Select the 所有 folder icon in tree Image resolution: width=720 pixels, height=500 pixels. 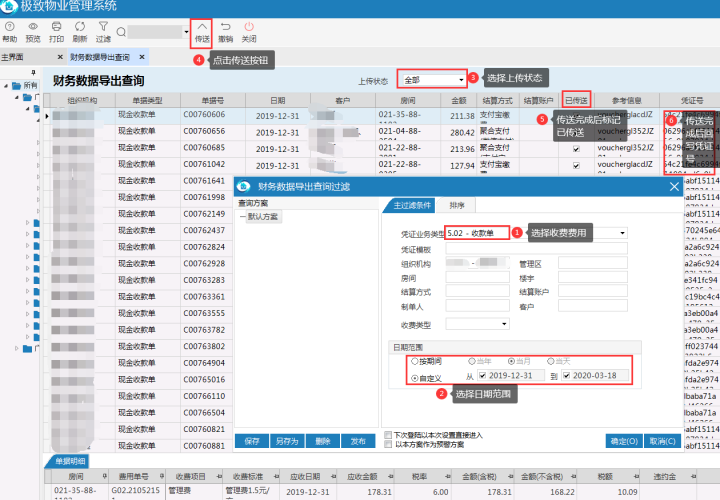[x=17, y=85]
